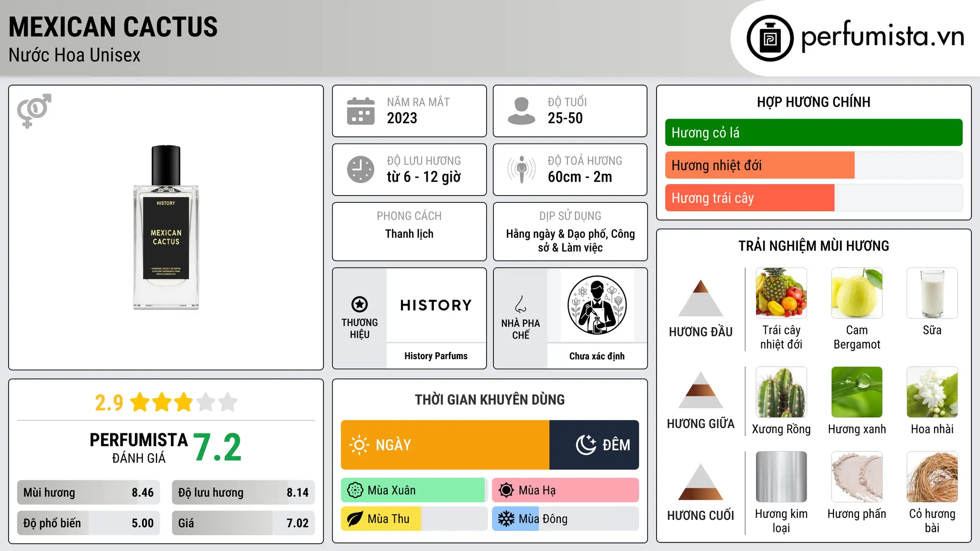The height and width of the screenshot is (551, 980).
Task: Click the launch year 2023
Action: point(402,118)
